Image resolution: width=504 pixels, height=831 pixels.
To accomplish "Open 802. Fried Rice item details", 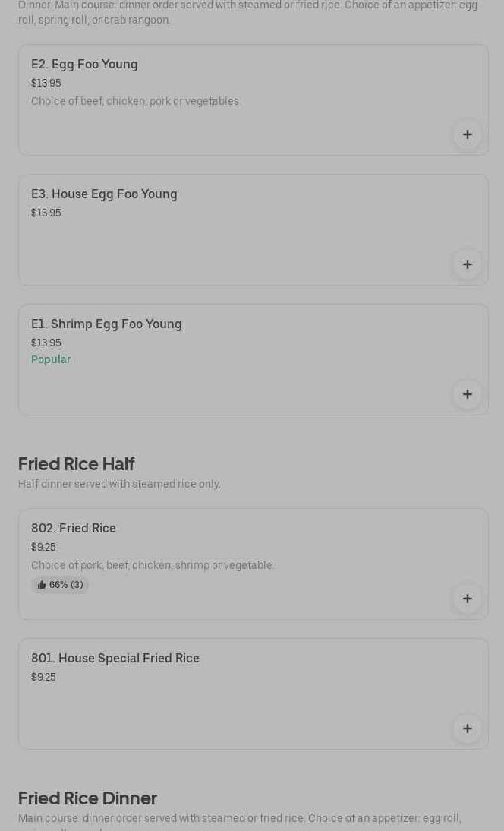I will (74, 529).
